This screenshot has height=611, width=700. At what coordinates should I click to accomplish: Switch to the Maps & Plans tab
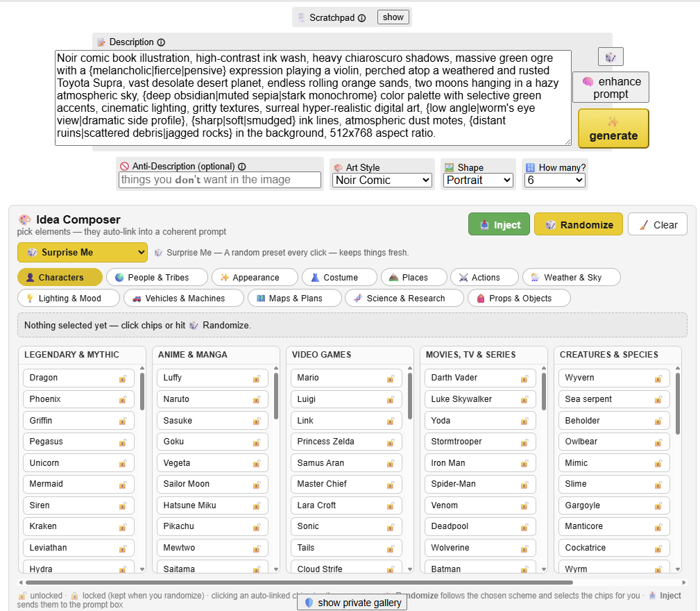(295, 299)
